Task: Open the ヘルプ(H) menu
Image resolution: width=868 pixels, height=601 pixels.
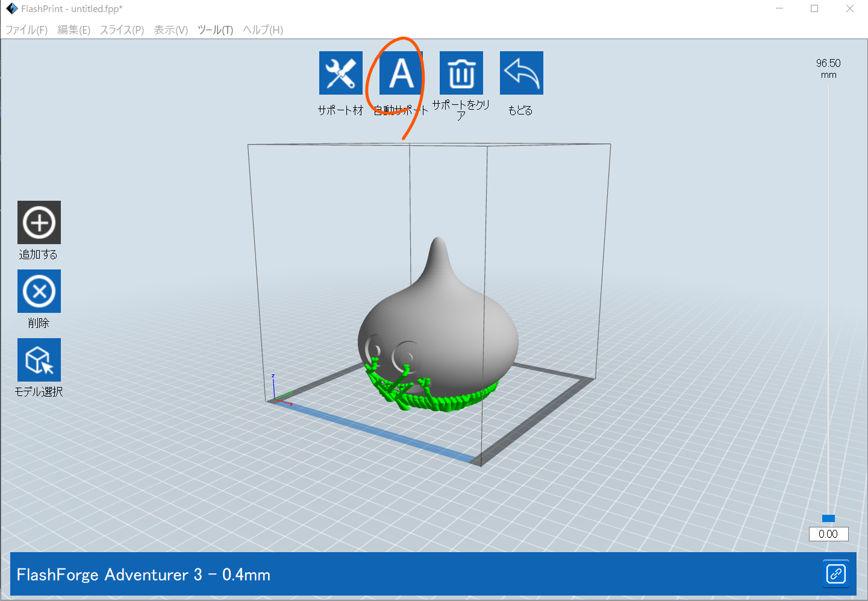Action: pos(263,30)
